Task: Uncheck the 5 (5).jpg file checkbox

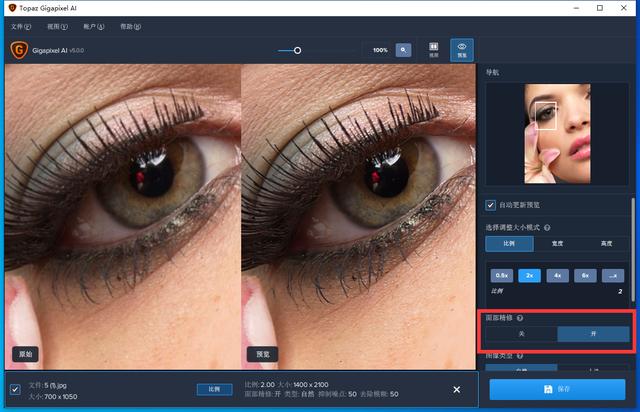Action: pyautogui.click(x=14, y=389)
